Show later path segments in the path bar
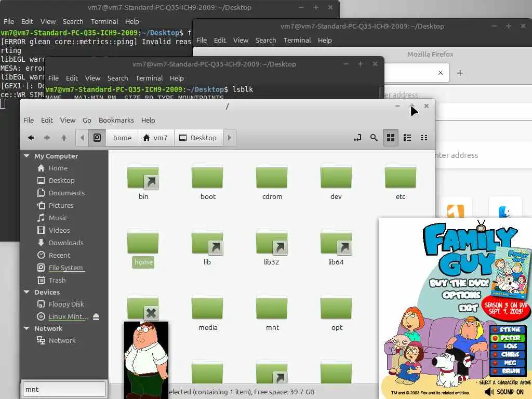 229,138
